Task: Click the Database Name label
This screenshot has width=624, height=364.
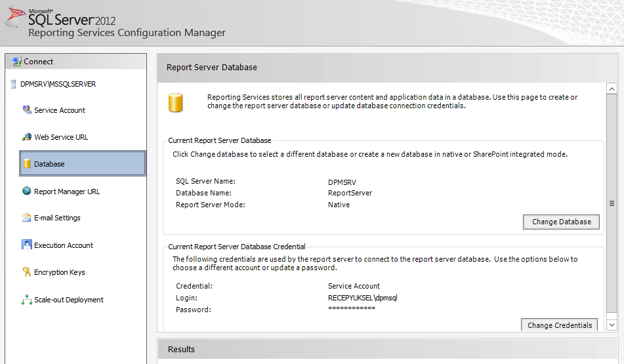Action: 204,193
